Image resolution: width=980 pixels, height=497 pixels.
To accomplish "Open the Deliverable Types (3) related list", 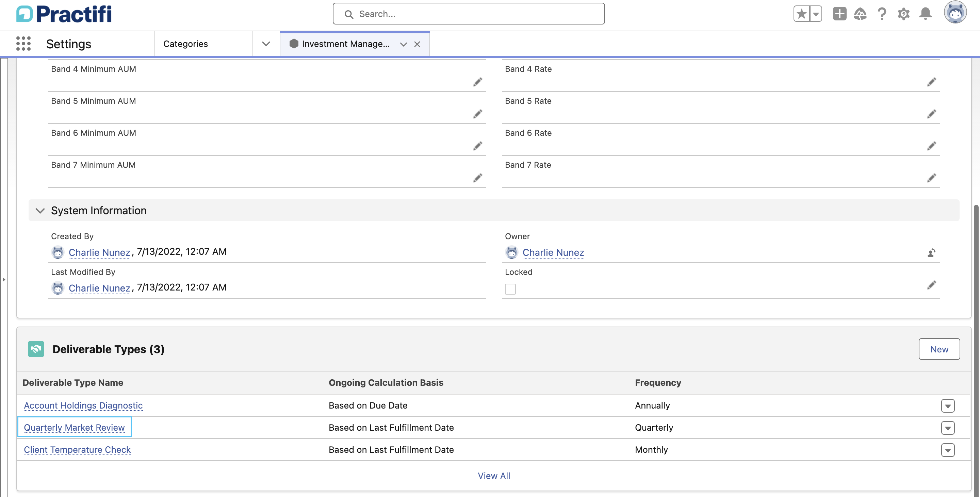I will (109, 349).
